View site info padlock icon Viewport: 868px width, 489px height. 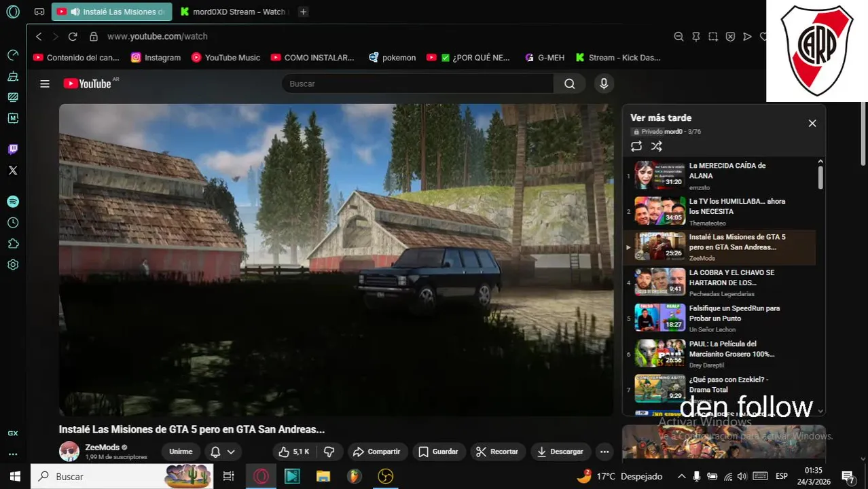pos(94,37)
